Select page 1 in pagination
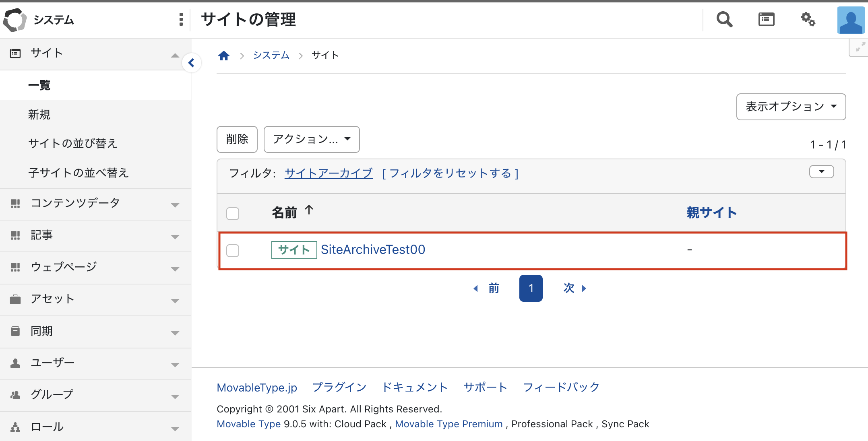The image size is (868, 441). click(531, 288)
